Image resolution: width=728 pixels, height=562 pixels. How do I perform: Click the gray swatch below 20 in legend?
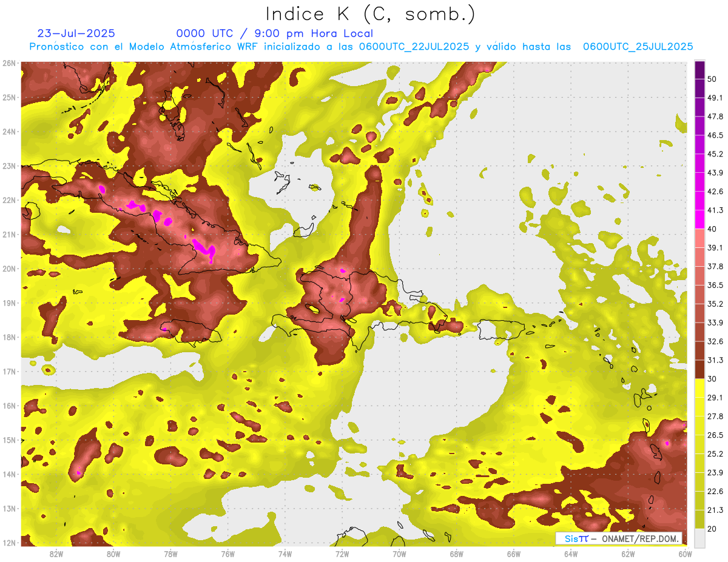click(699, 538)
